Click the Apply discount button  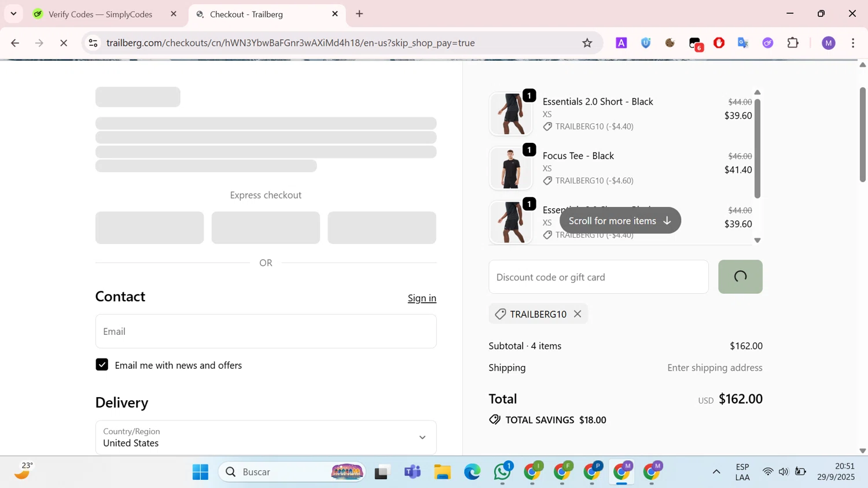point(740,277)
